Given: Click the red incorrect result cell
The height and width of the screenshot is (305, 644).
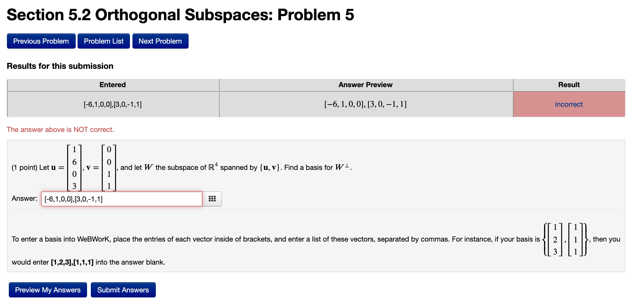Looking at the screenshot, I should coord(569,104).
